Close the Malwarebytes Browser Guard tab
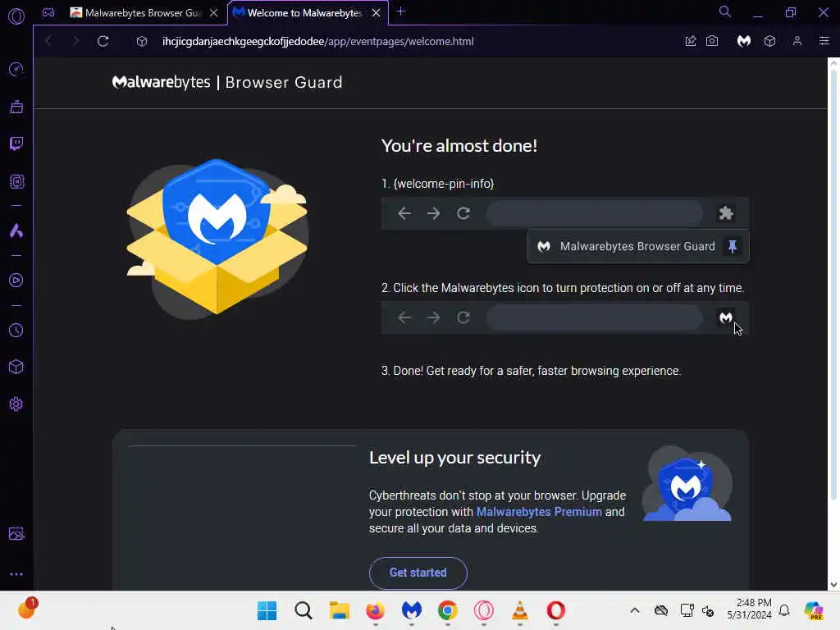Viewport: 840px width, 630px height. point(214,13)
